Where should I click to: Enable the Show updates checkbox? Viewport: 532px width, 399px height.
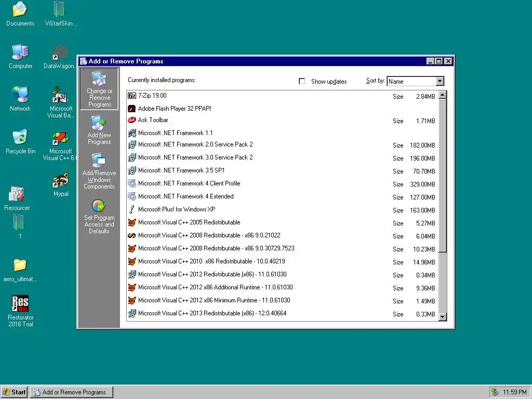pyautogui.click(x=302, y=82)
